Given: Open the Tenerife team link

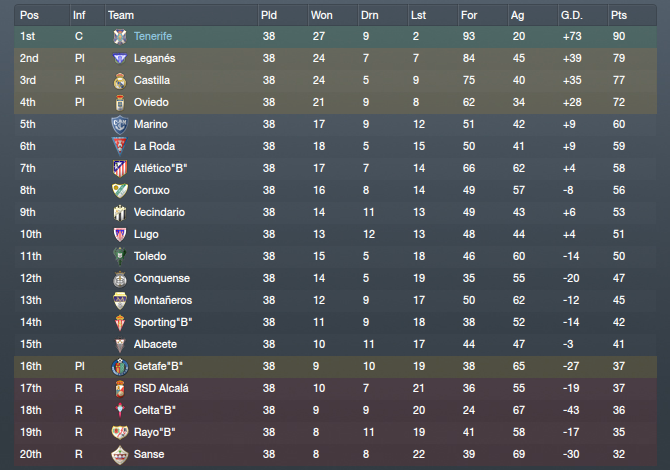Looking at the screenshot, I should [x=153, y=36].
